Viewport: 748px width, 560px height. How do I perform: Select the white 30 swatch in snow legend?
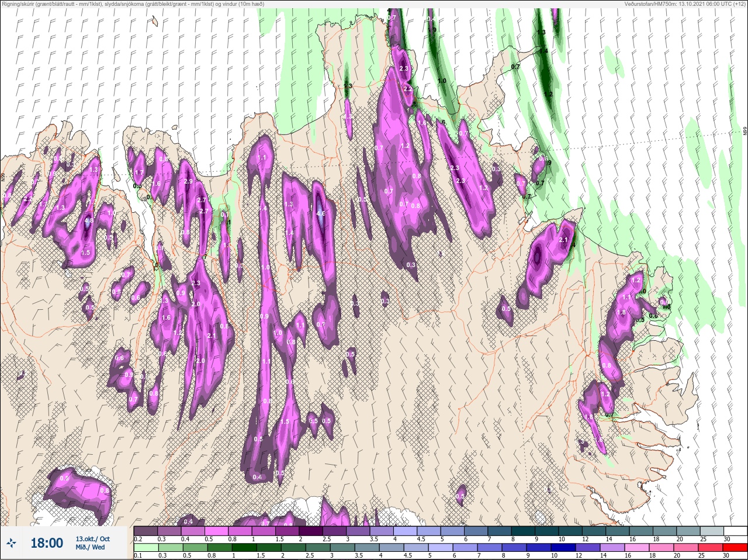[x=735, y=531]
